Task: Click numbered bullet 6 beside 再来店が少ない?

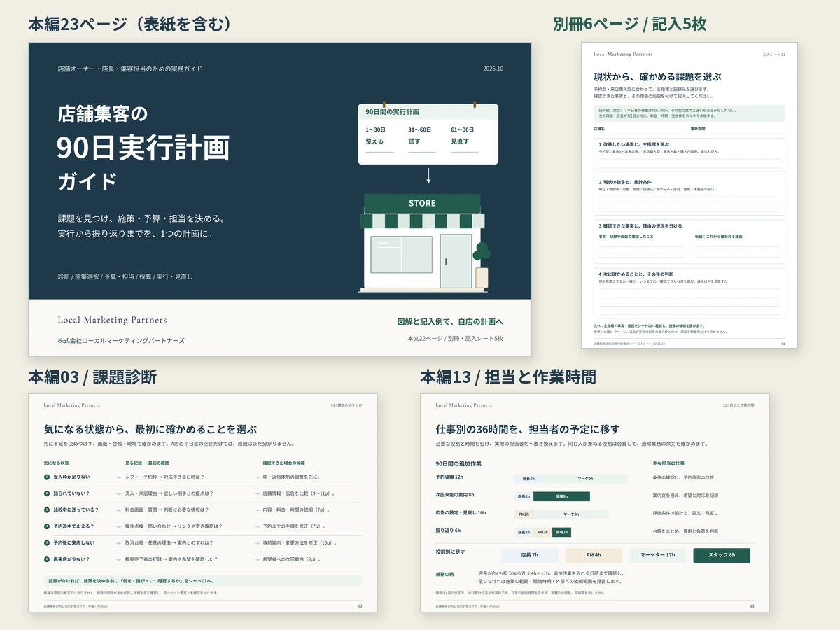Action: 47,559
